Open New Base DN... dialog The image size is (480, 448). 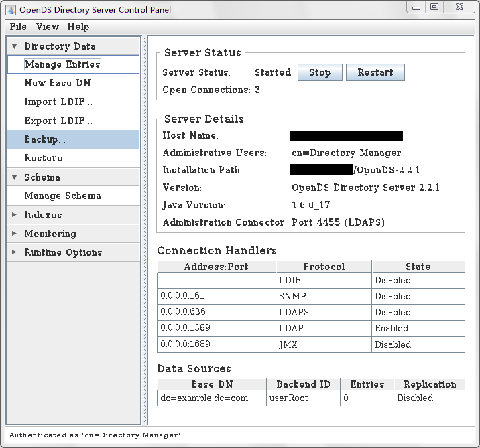(x=74, y=83)
